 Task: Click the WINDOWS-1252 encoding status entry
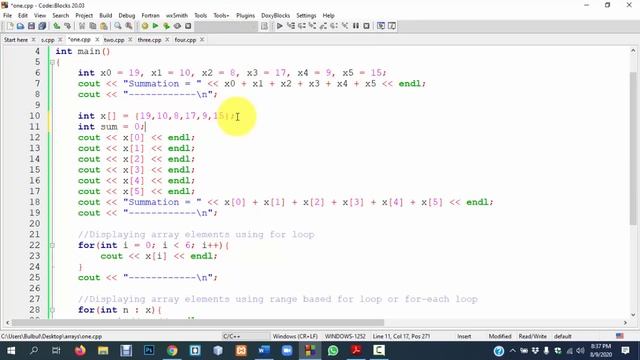(345, 336)
